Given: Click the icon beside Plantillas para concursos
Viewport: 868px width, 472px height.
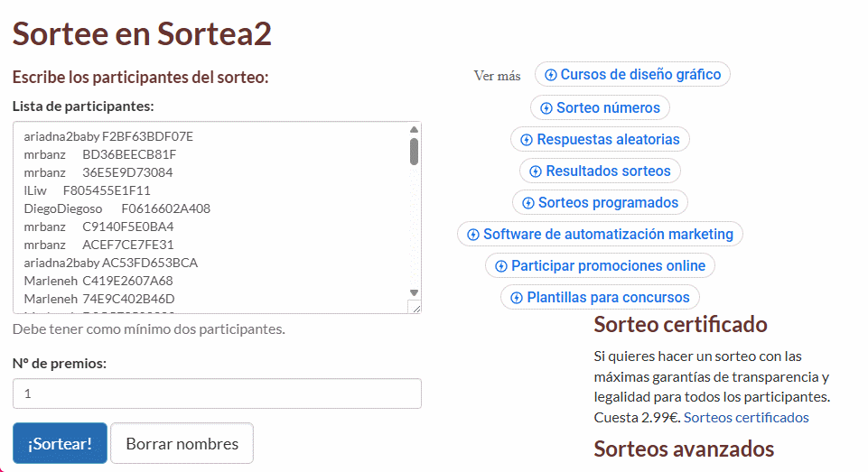Looking at the screenshot, I should point(517,298).
